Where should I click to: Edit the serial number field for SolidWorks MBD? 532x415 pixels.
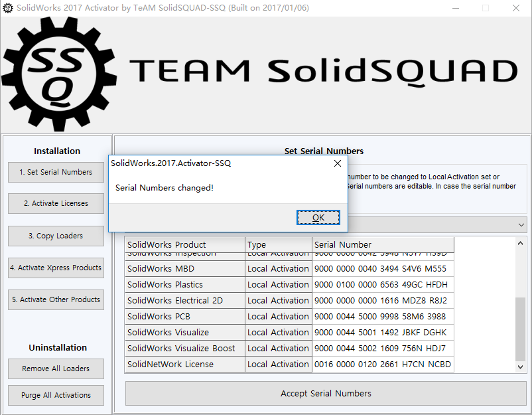click(x=383, y=269)
